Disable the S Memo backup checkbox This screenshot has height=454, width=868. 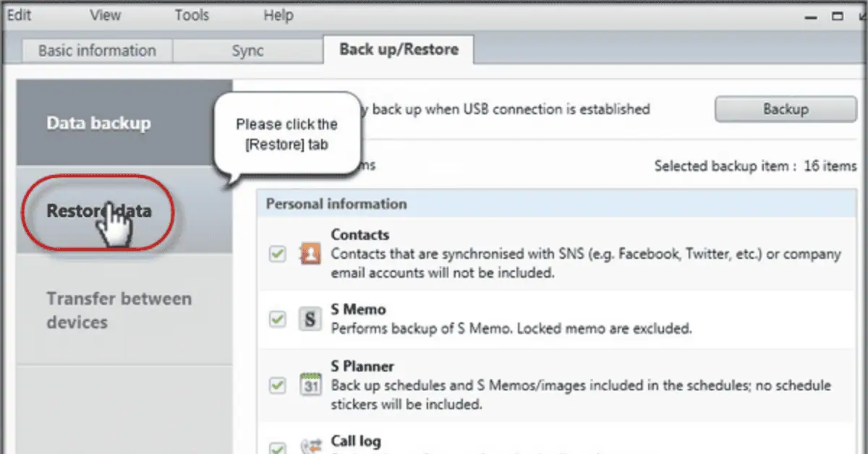tap(277, 320)
